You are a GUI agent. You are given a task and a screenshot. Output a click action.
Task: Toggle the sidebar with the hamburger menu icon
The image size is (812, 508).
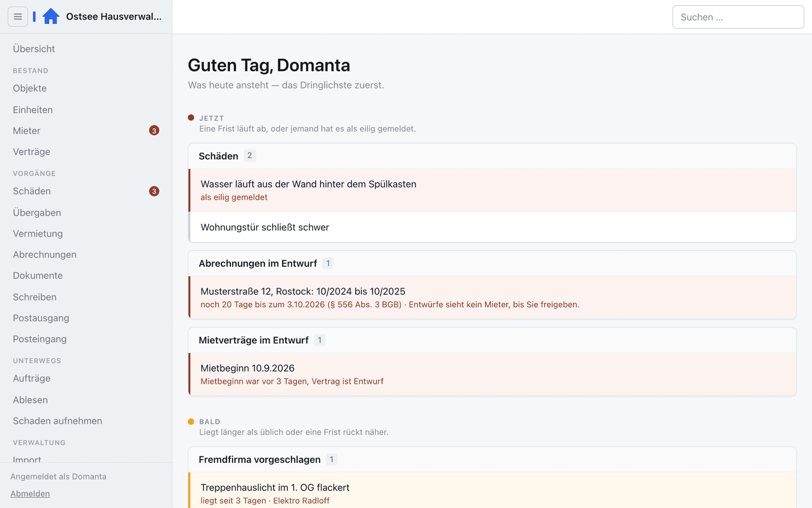(x=18, y=17)
